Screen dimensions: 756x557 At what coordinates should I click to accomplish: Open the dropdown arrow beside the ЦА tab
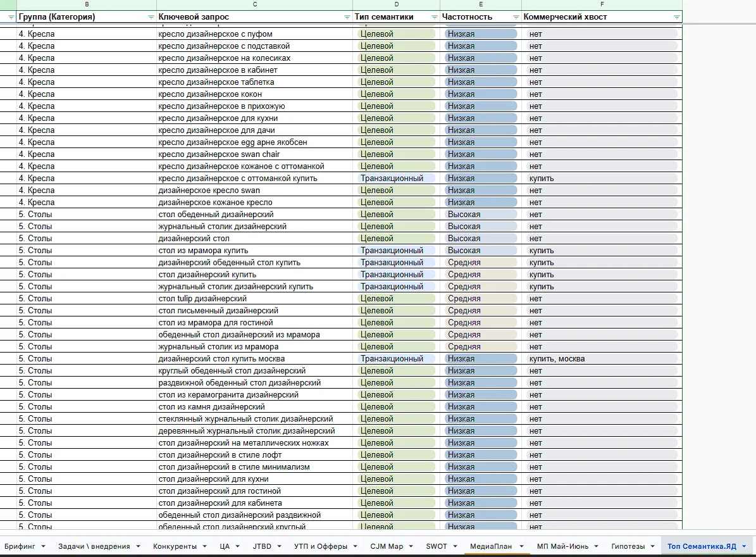[x=238, y=546]
